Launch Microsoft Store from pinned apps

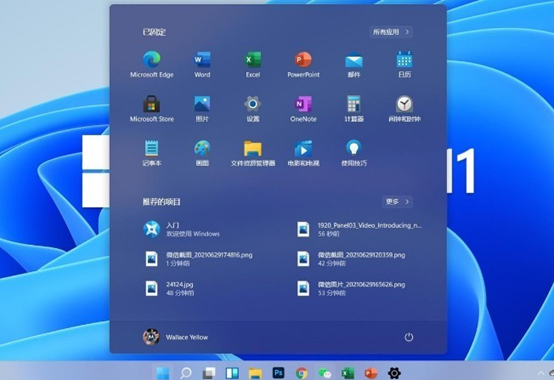152,109
